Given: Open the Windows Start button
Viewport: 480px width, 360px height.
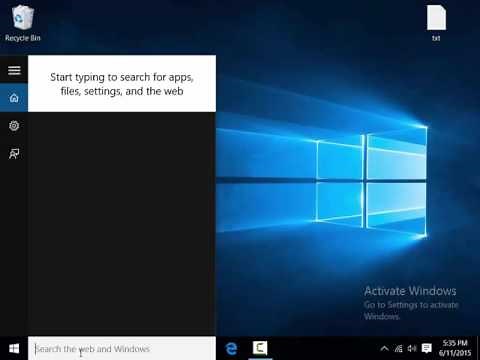Looking at the screenshot, I should 14,349.
